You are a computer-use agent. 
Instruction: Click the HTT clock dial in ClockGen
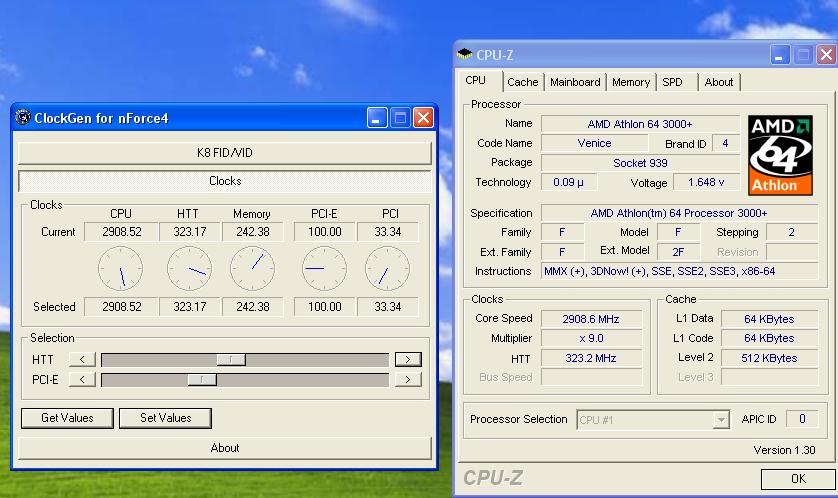pyautogui.click(x=189, y=268)
